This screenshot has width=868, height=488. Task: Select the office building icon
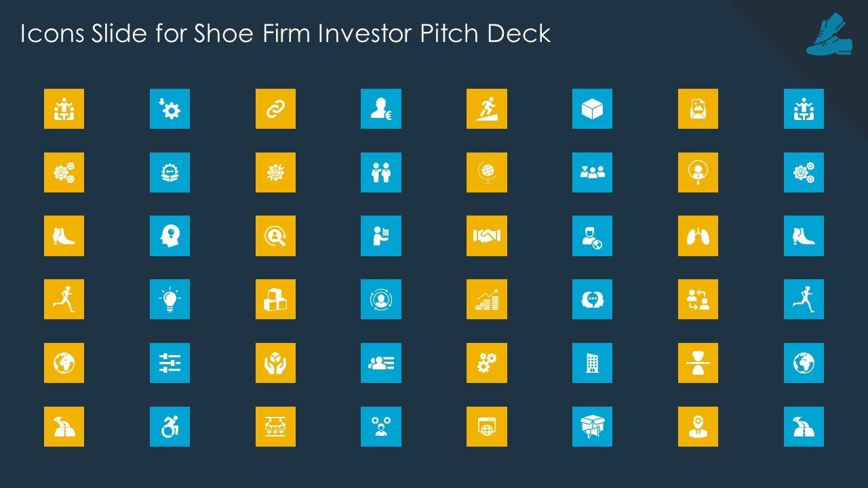pos(592,363)
